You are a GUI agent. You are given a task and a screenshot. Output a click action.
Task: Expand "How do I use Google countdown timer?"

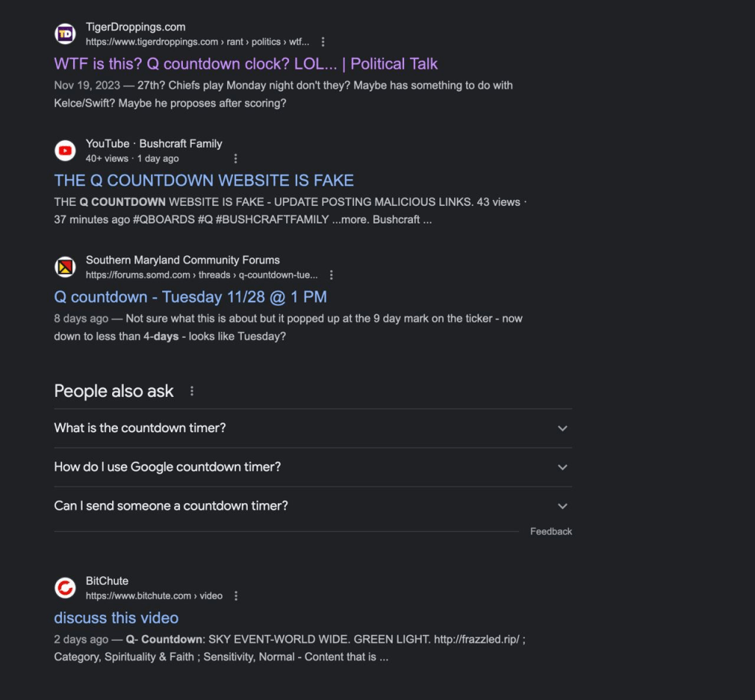pos(563,467)
